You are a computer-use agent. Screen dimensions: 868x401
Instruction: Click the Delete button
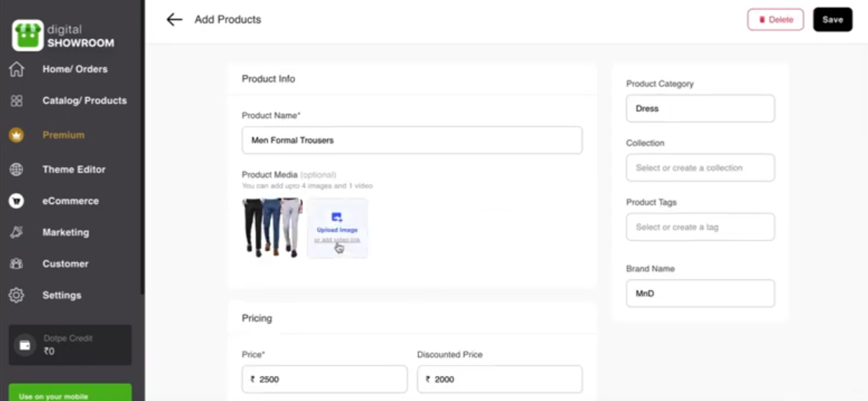(x=775, y=20)
